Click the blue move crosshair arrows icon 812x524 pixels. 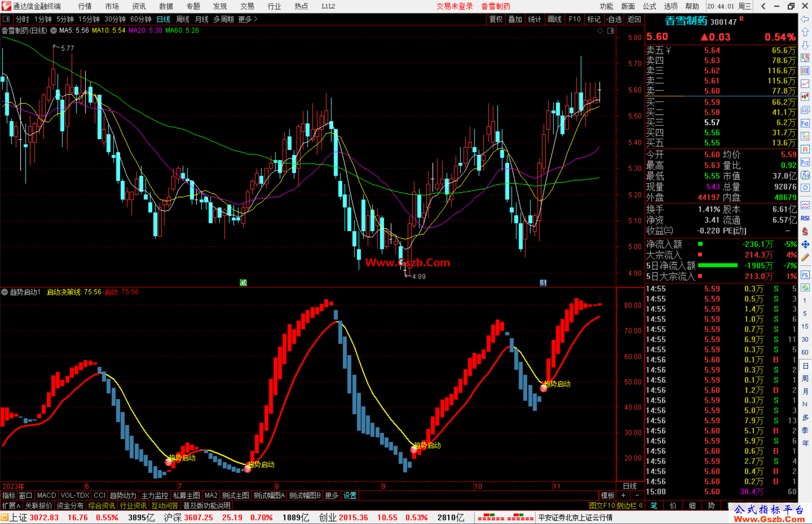tap(805, 245)
